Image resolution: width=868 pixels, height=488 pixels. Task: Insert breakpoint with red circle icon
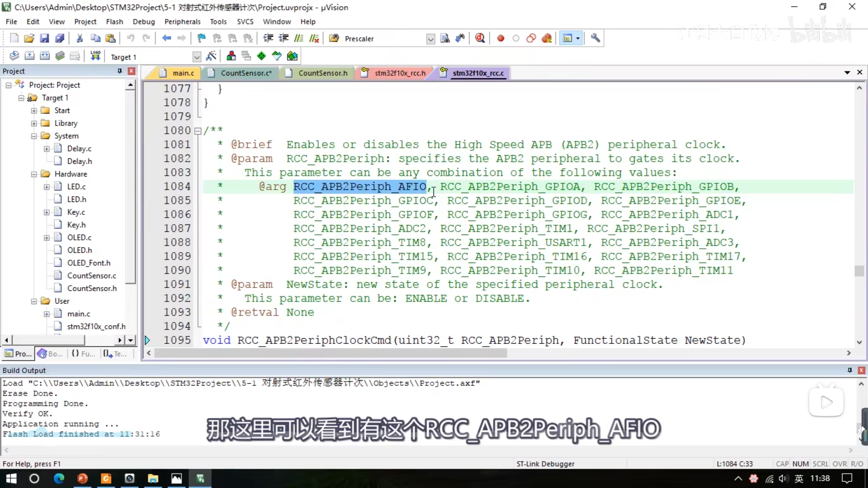[x=500, y=38]
